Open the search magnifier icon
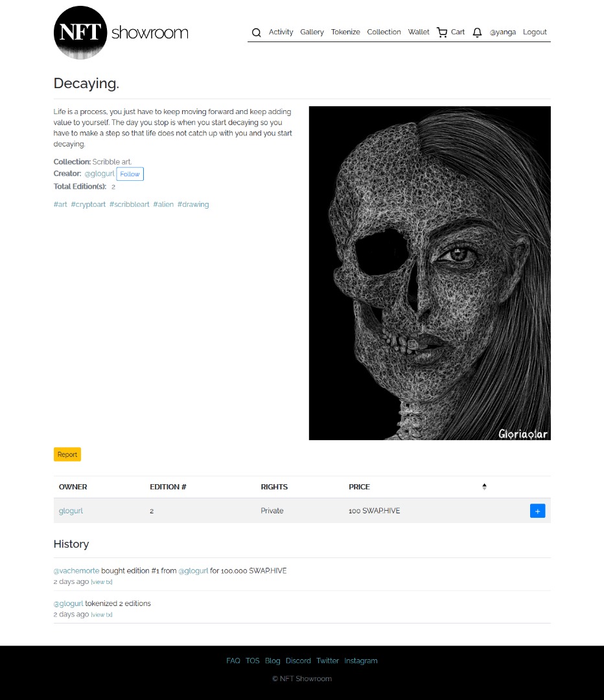604x700 pixels. pyautogui.click(x=256, y=32)
